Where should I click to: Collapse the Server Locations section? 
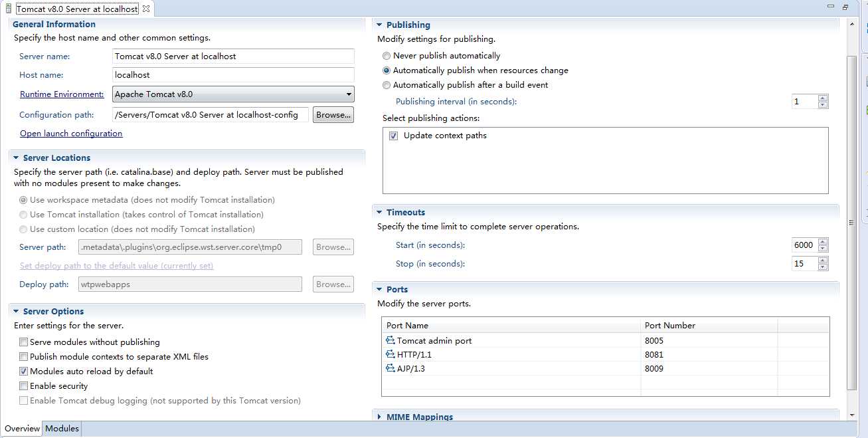click(17, 158)
